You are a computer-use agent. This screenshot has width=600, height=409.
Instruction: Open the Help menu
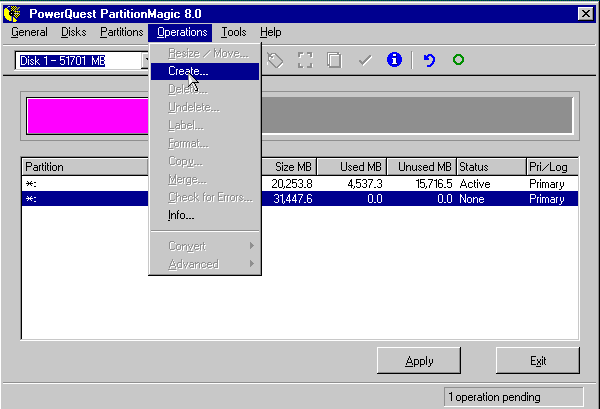(271, 32)
